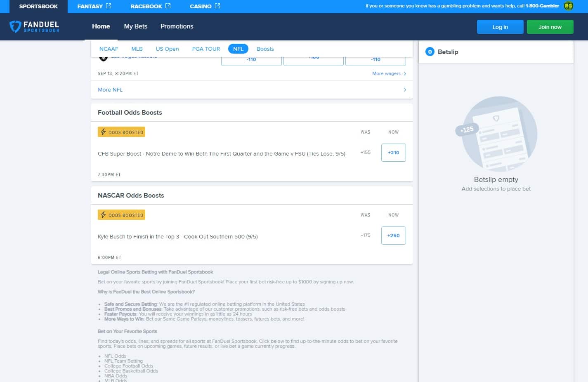Open the More NFL link

click(110, 90)
